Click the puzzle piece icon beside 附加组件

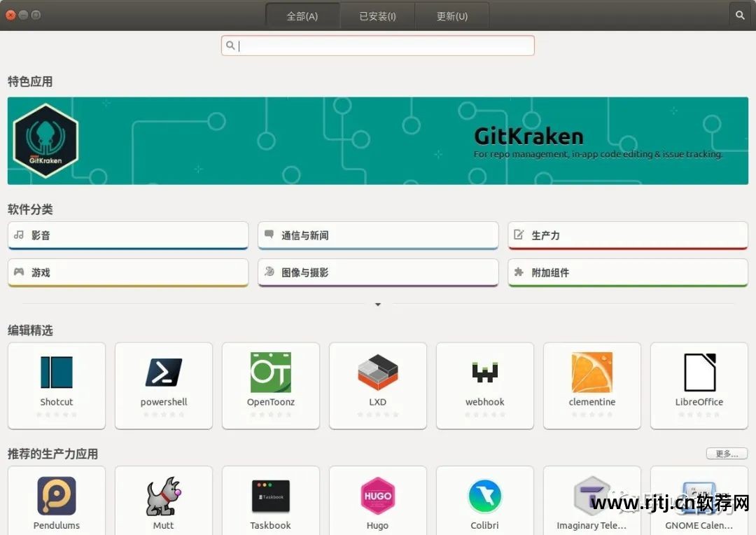pos(519,272)
